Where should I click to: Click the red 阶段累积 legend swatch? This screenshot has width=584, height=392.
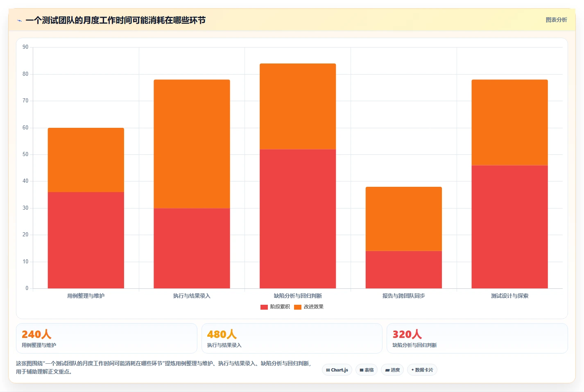264,307
